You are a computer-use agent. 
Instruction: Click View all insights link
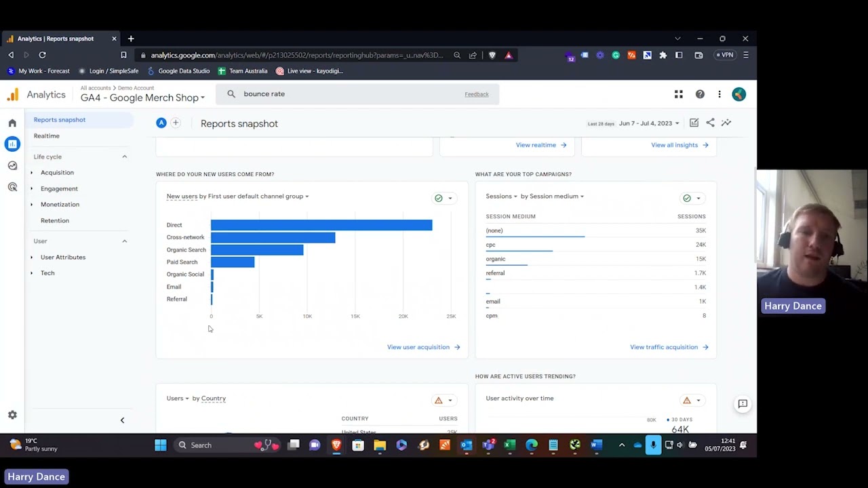click(679, 145)
